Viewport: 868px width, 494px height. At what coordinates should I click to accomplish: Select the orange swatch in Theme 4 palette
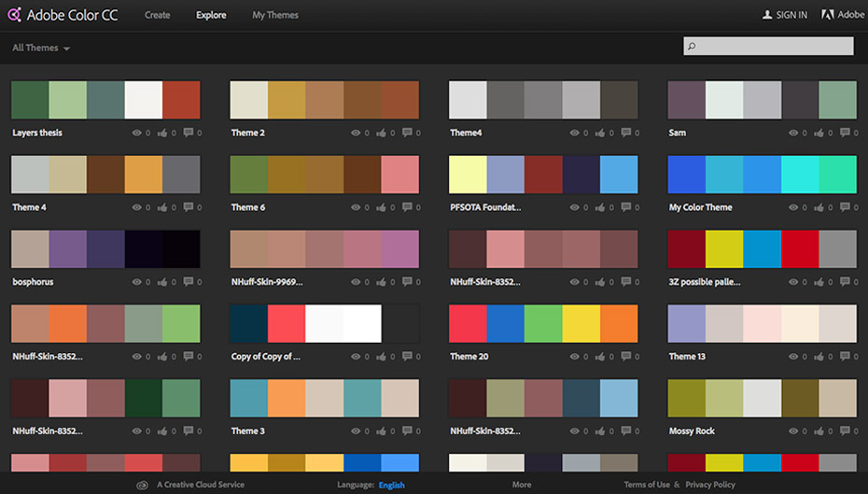click(143, 175)
